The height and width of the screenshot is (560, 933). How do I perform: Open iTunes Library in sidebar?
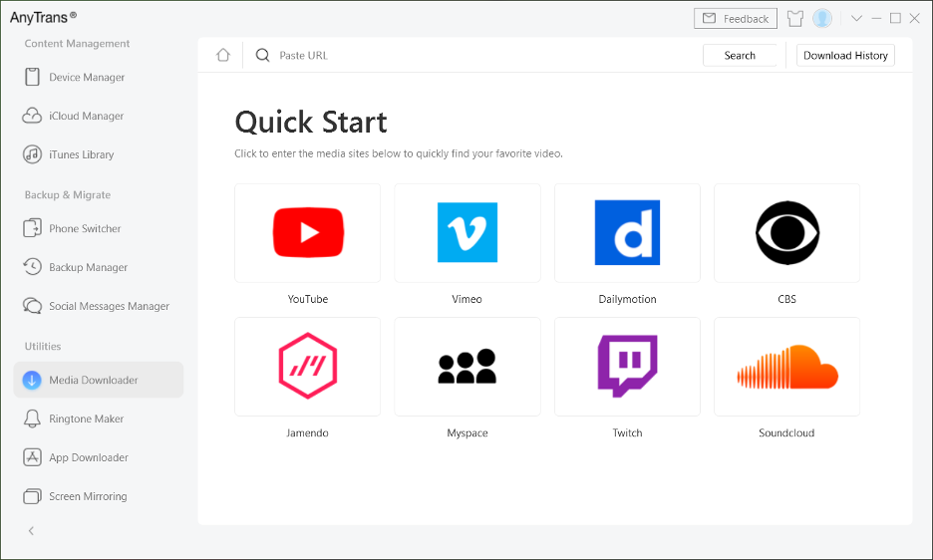click(x=98, y=154)
